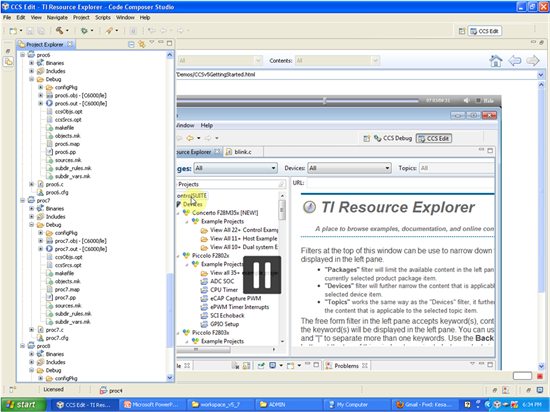550x412 pixels.
Task: Open the File menu
Action: coord(7,18)
